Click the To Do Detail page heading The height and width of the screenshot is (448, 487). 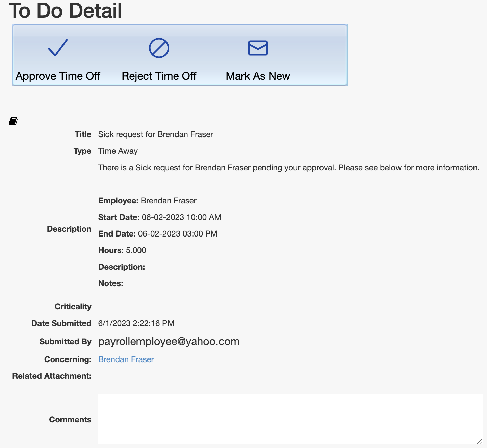(x=65, y=11)
